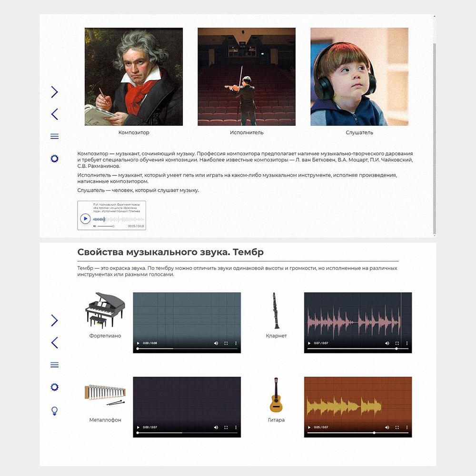The height and width of the screenshot is (476, 476).
Task: Go back using lower panel's left arrow
Action: (x=54, y=342)
